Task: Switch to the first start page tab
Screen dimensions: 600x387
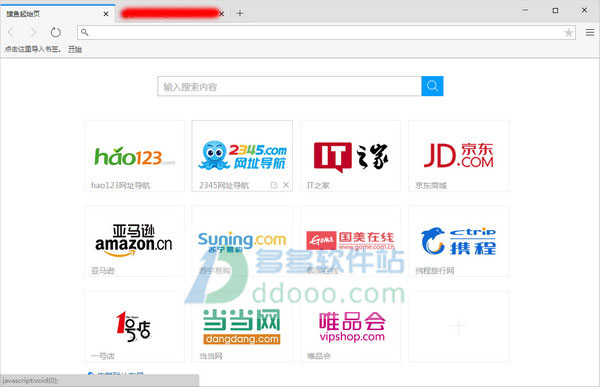Action: point(57,13)
